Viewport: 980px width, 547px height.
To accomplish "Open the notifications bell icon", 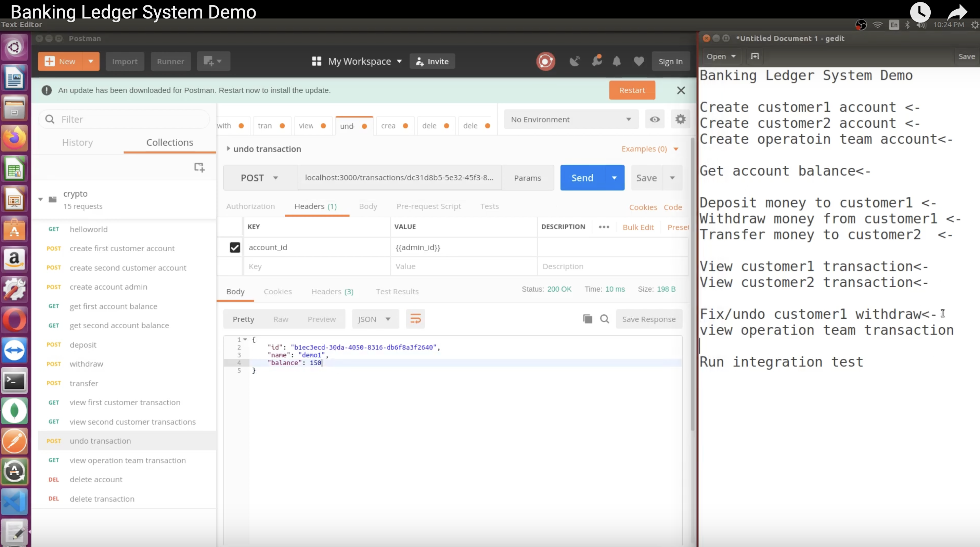I will click(617, 61).
